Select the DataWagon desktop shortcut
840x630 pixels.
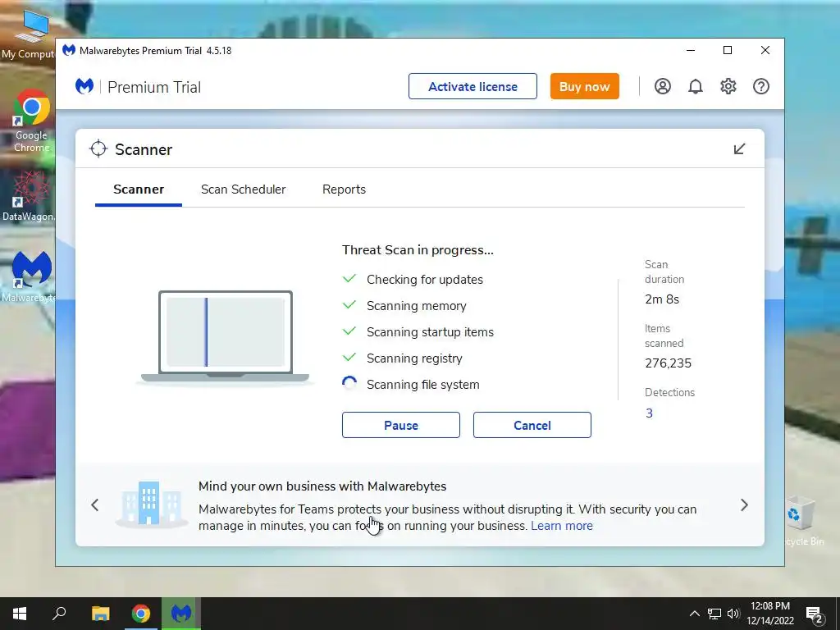[x=29, y=197]
